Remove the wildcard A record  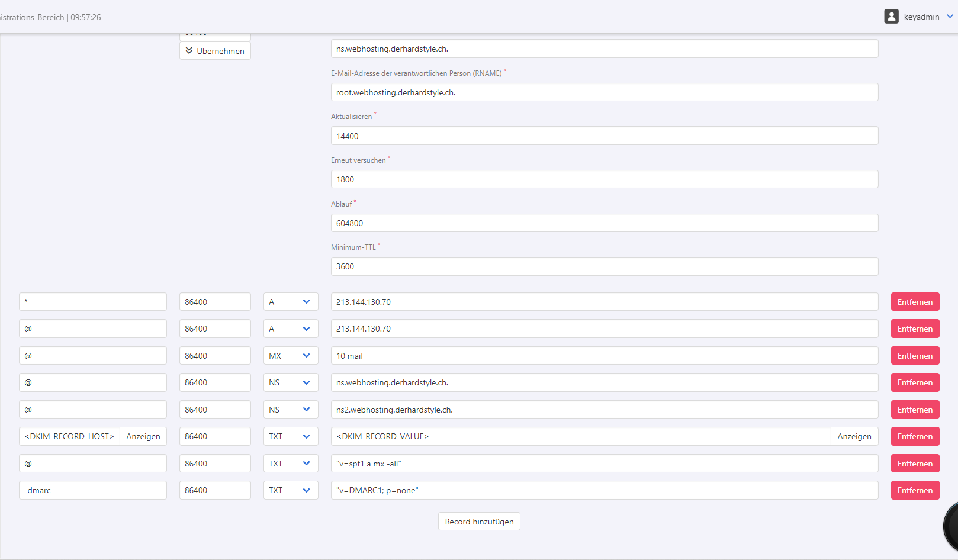coord(915,302)
